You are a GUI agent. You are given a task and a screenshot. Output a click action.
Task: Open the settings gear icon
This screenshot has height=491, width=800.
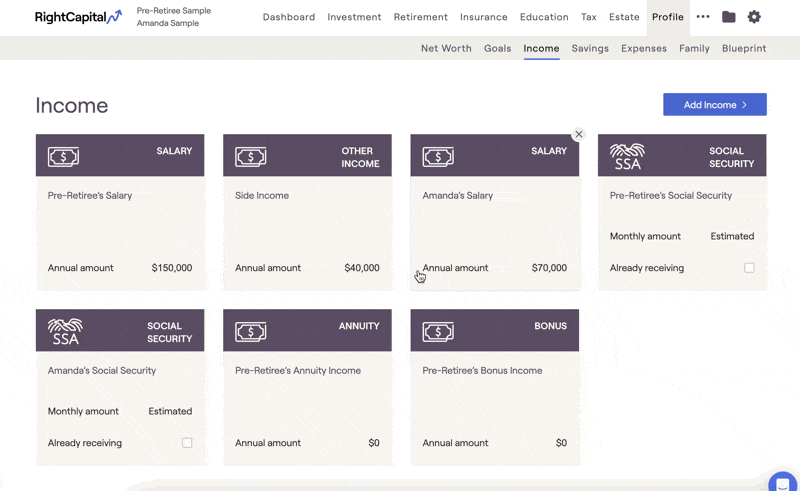754,17
